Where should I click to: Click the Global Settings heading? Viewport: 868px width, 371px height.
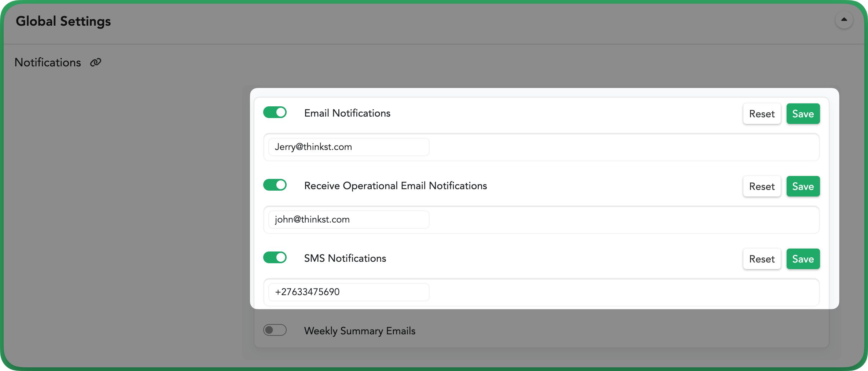pos(63,21)
